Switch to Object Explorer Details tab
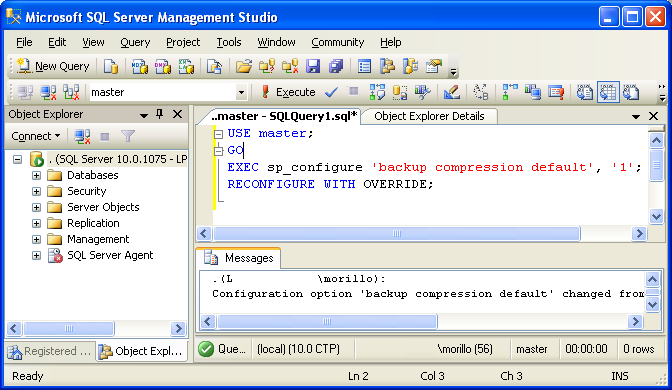The image size is (672, 390). pos(429,116)
